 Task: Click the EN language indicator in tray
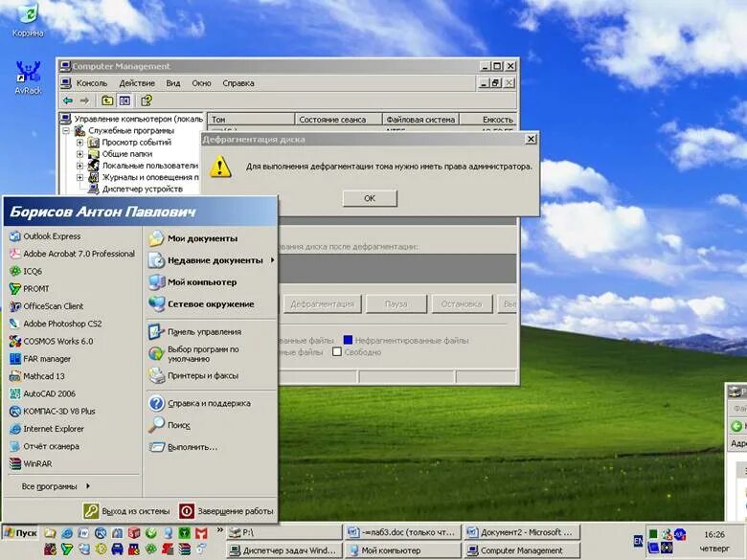click(638, 541)
